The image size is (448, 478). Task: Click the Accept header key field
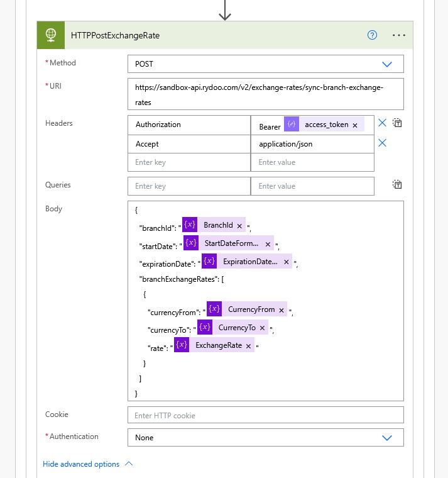189,144
